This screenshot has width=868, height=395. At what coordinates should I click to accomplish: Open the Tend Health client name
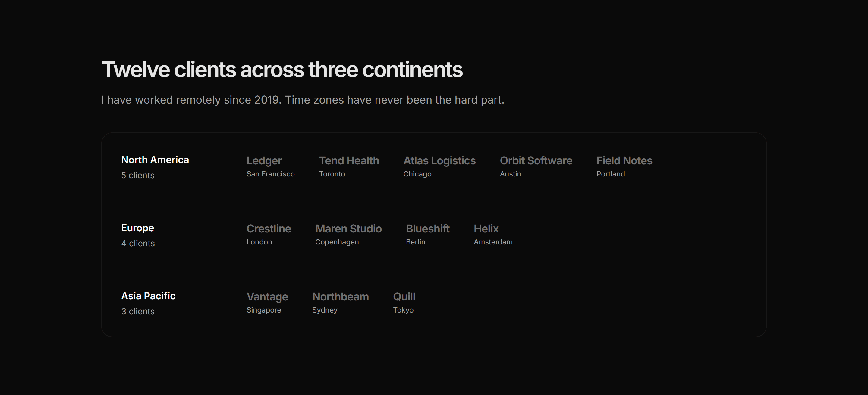(x=349, y=161)
